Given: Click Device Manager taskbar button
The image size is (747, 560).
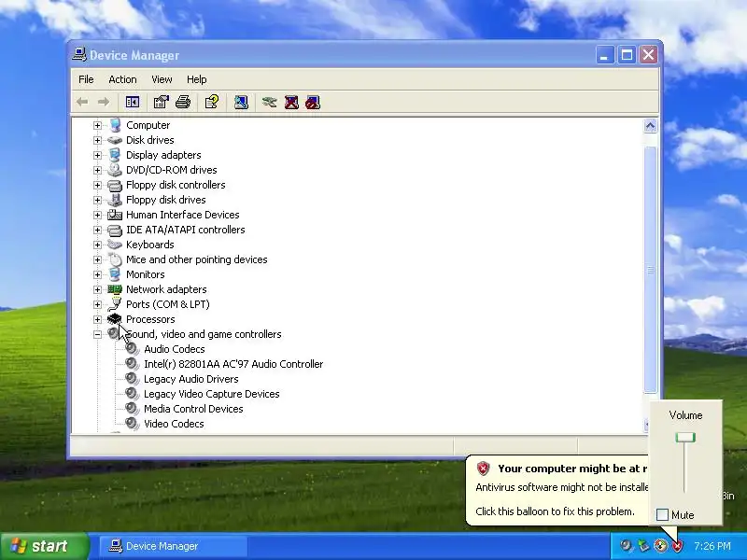Looking at the screenshot, I should pos(174,546).
